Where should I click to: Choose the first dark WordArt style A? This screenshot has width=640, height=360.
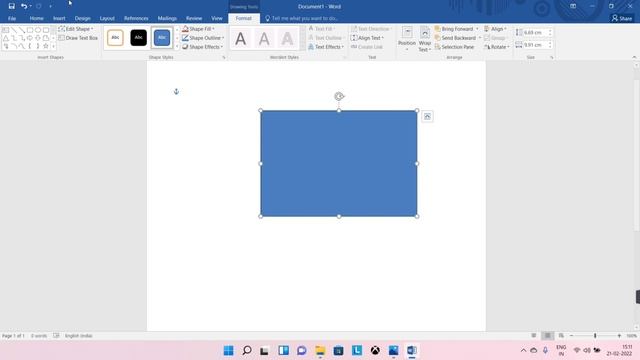240,39
